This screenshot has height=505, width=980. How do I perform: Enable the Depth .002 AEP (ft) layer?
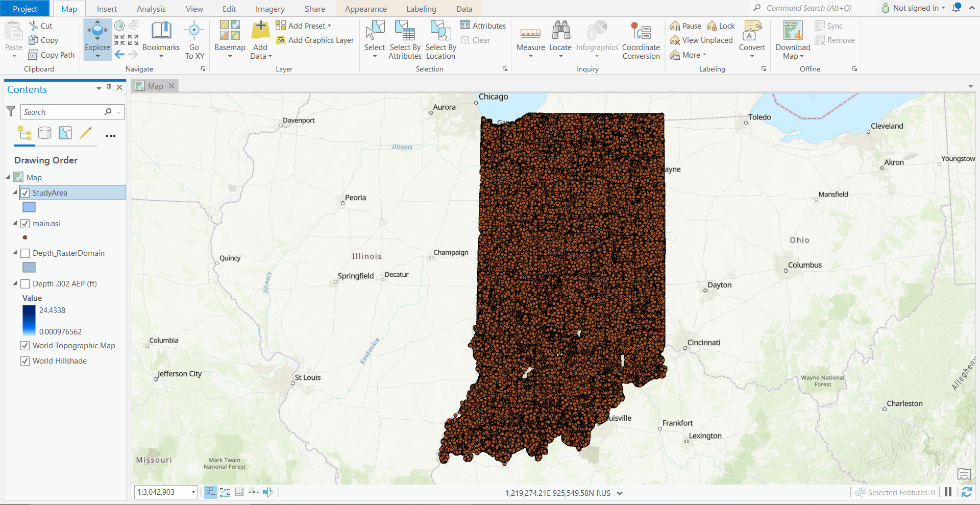click(x=25, y=284)
